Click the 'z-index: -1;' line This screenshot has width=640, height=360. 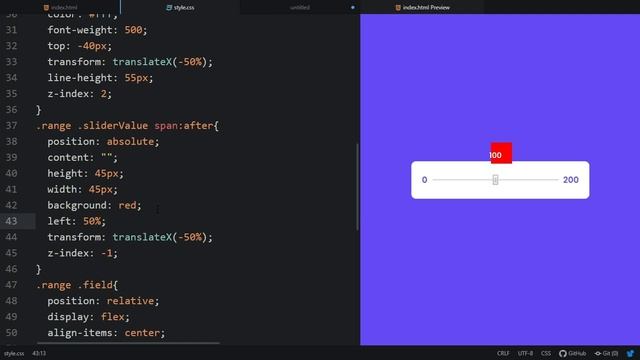click(82, 253)
